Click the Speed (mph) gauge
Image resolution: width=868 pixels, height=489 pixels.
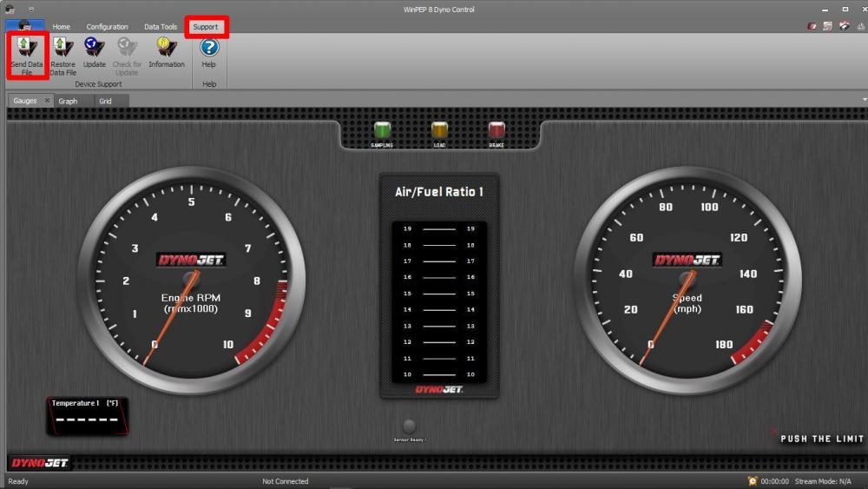(x=687, y=281)
